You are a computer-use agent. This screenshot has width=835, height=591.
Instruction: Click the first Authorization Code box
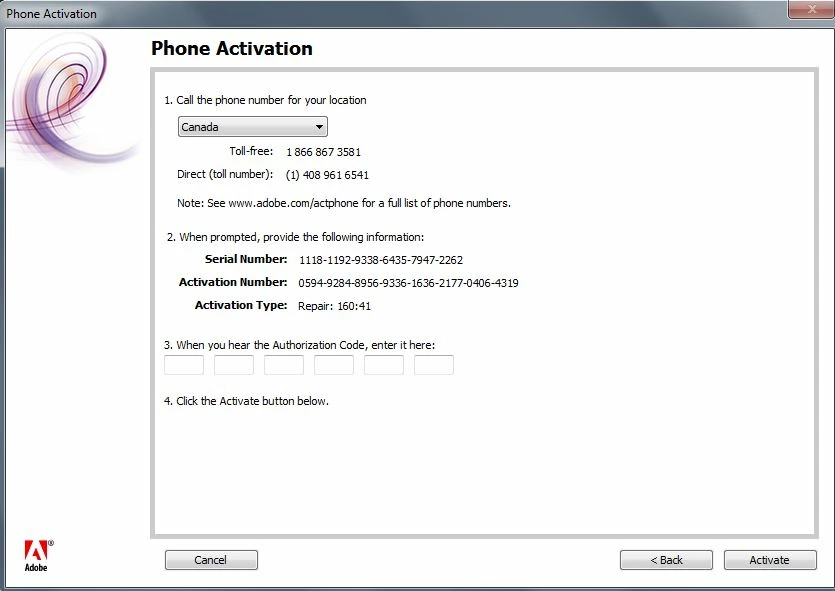pos(184,365)
